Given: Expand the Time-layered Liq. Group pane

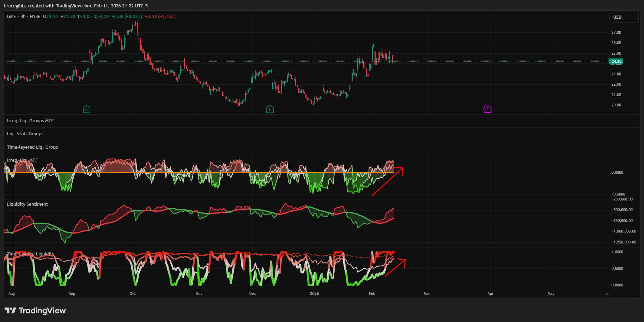Looking at the screenshot, I should [32, 147].
